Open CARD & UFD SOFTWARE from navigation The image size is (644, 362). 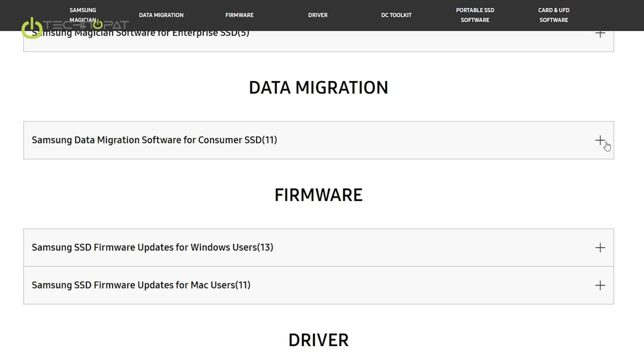coord(554,15)
